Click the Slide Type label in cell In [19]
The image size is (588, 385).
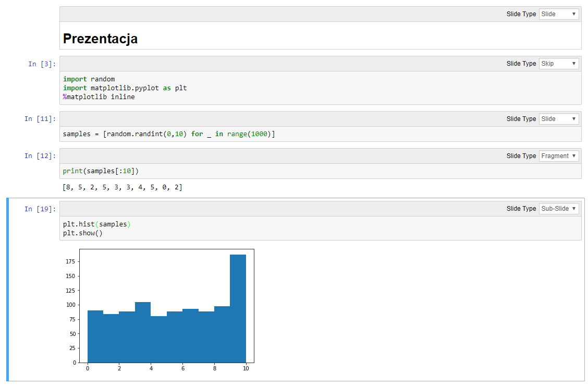point(521,208)
